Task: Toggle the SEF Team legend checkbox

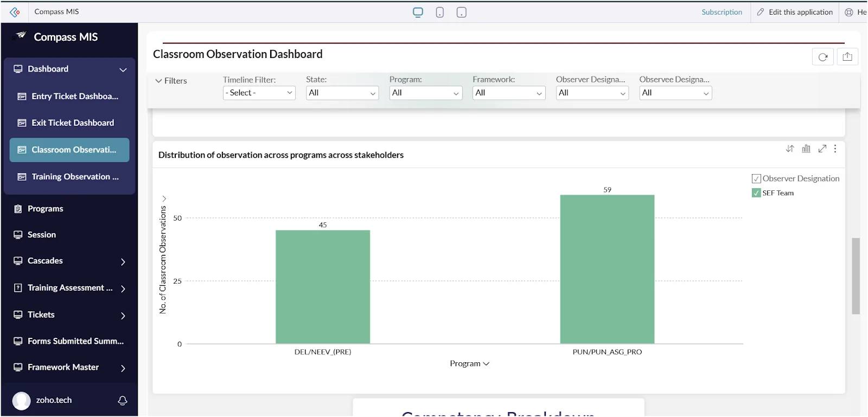Action: [756, 193]
